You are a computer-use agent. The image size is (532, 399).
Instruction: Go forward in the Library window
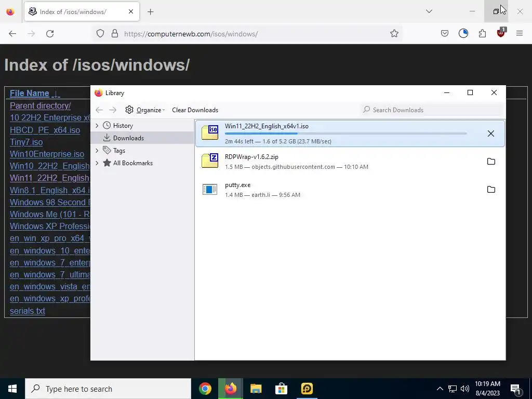click(113, 110)
